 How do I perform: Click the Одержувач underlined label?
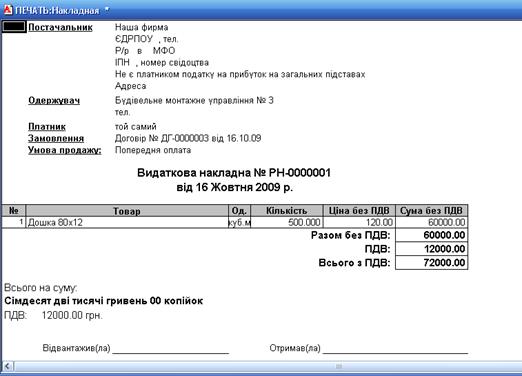click(54, 100)
